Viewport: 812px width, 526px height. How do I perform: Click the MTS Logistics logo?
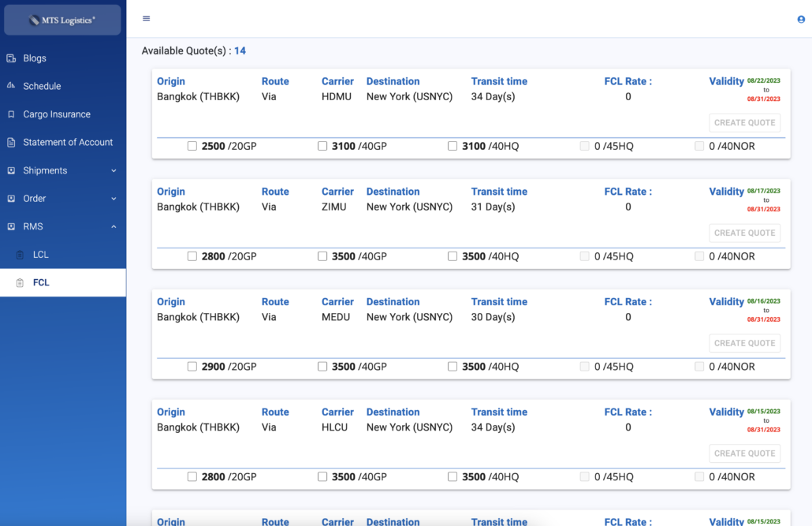coord(62,21)
